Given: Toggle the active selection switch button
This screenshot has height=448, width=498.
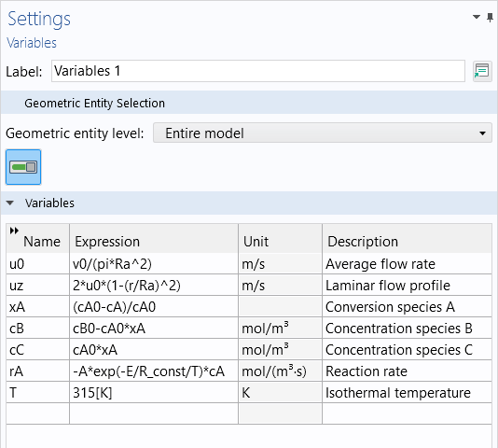Looking at the screenshot, I should point(23,167).
